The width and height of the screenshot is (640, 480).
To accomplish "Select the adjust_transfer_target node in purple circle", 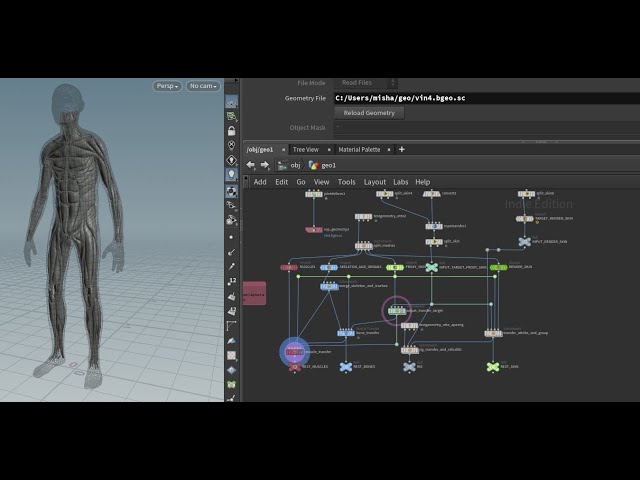I will click(x=397, y=311).
